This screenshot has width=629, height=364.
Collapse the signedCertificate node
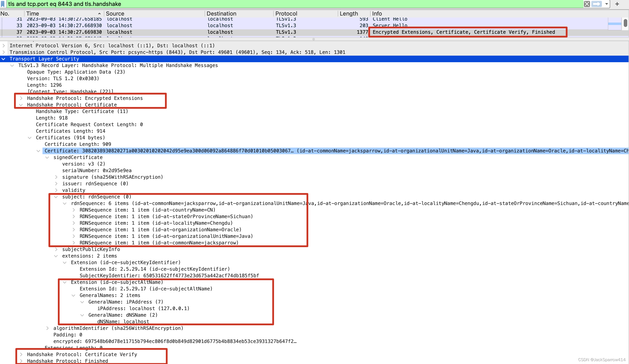[47, 157]
